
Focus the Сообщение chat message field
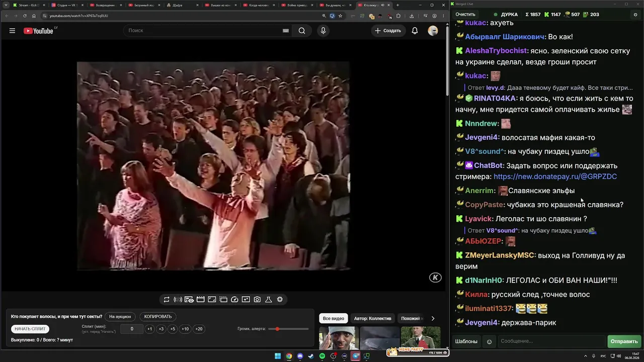551,342
